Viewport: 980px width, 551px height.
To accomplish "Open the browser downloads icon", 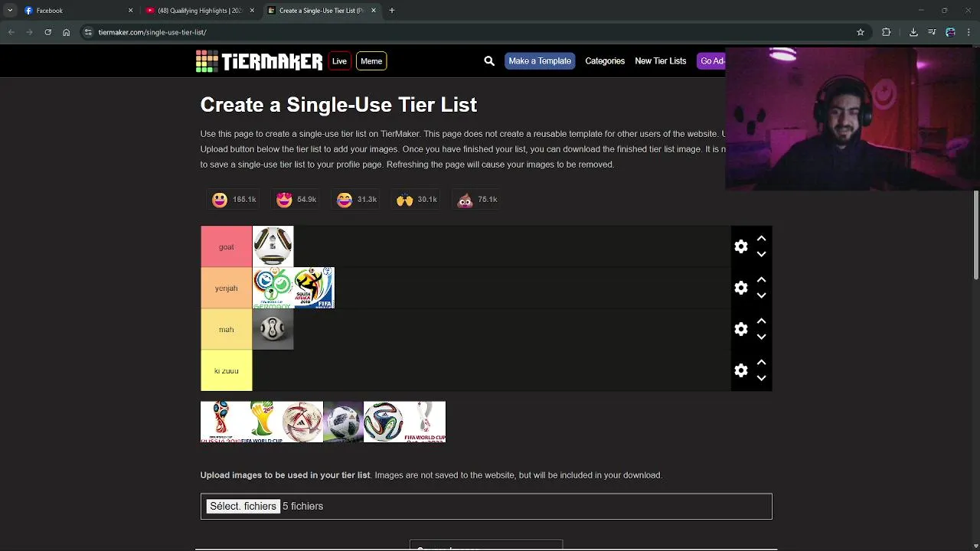I will tap(913, 32).
